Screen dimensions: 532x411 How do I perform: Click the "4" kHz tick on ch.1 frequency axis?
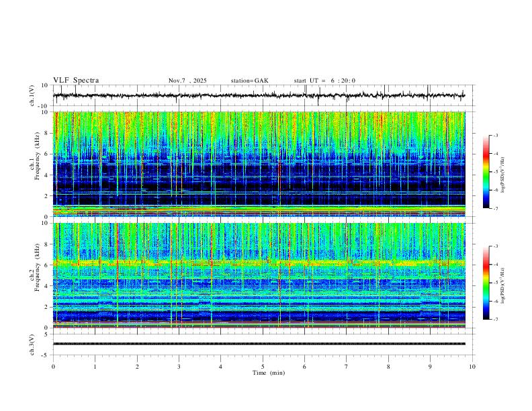47,175
